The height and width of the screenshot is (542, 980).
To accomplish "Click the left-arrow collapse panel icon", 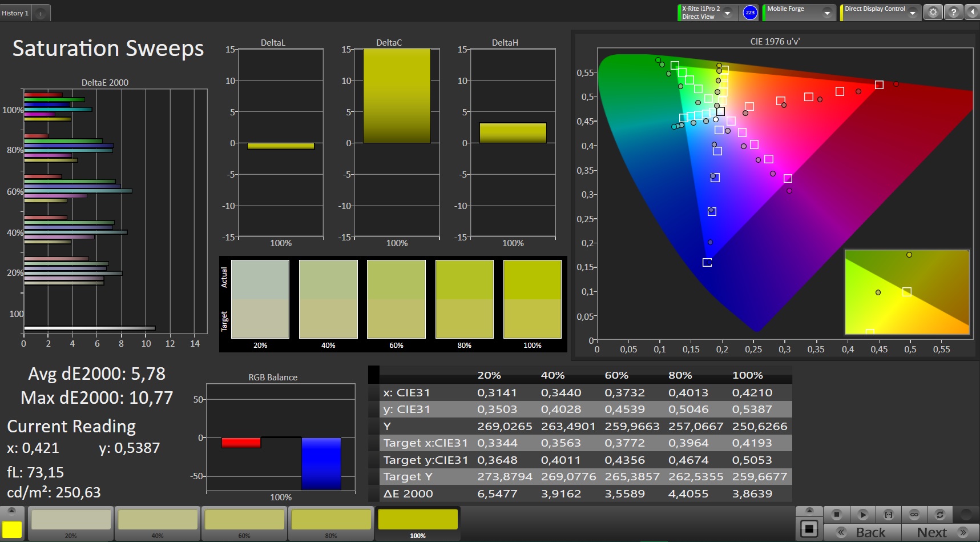I will click(x=972, y=12).
